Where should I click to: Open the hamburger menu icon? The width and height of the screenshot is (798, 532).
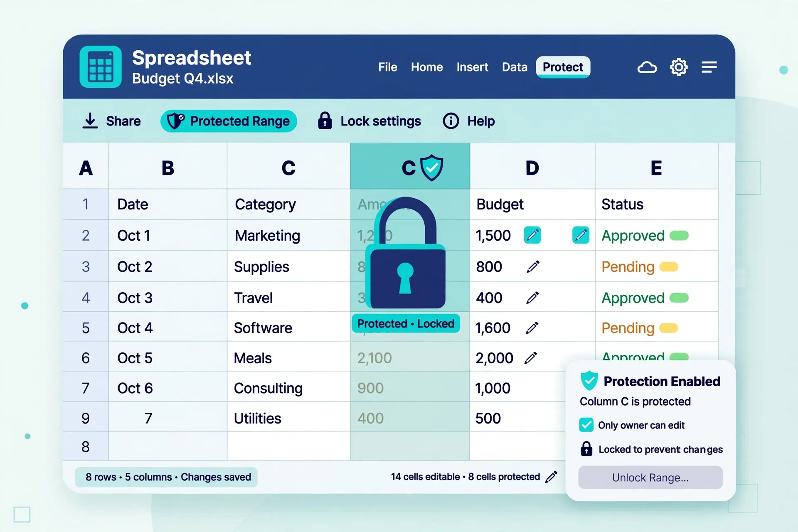[709, 67]
